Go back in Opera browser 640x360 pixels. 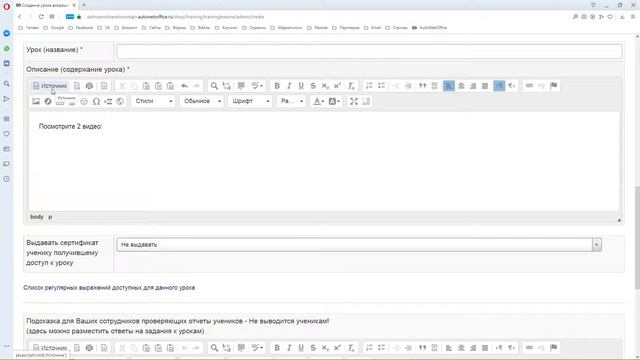point(20,17)
